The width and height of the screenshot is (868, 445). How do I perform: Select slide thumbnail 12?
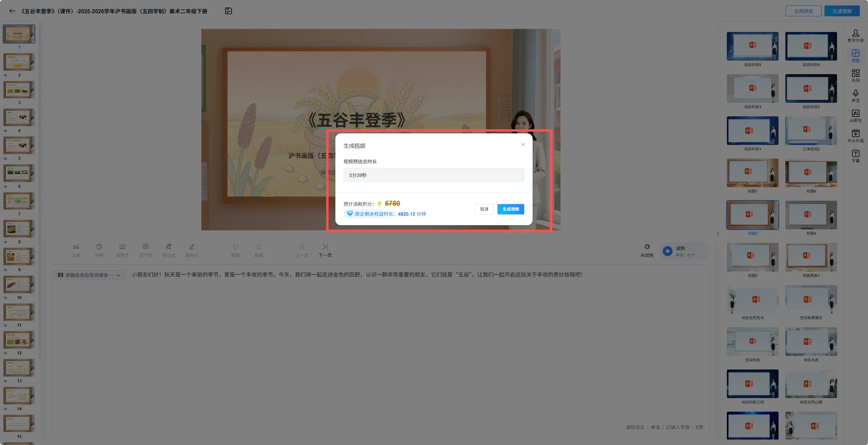(x=19, y=340)
